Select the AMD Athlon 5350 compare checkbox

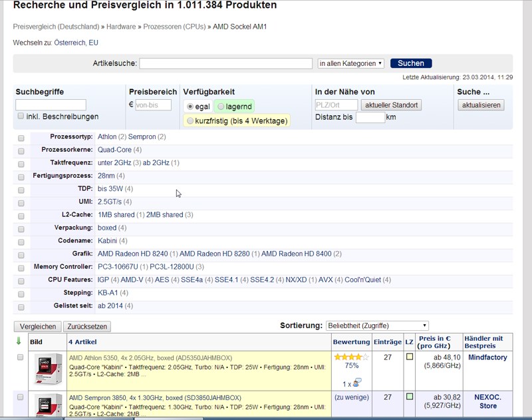tap(21, 357)
